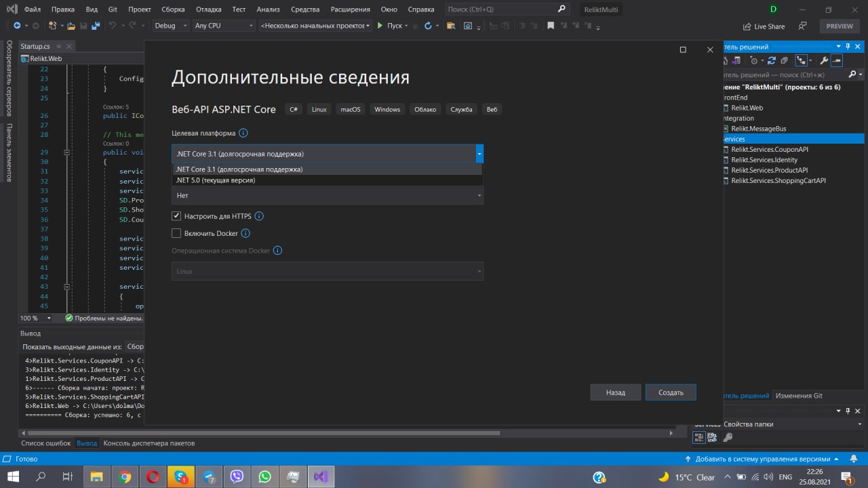The image size is (868, 488).
Task: Click the navigate backward toolbar icon
Action: point(16,26)
